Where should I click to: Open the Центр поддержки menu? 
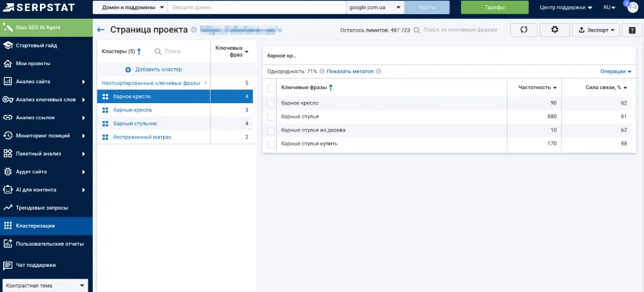[565, 7]
